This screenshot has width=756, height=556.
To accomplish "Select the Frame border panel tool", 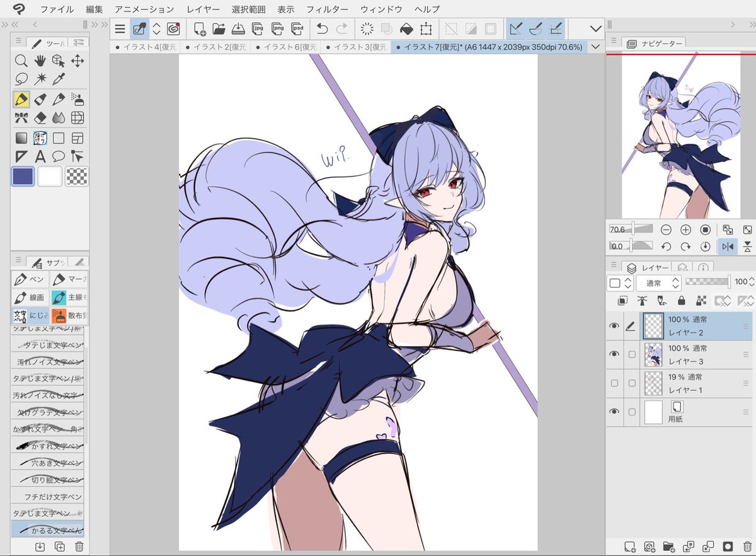I will click(x=77, y=138).
